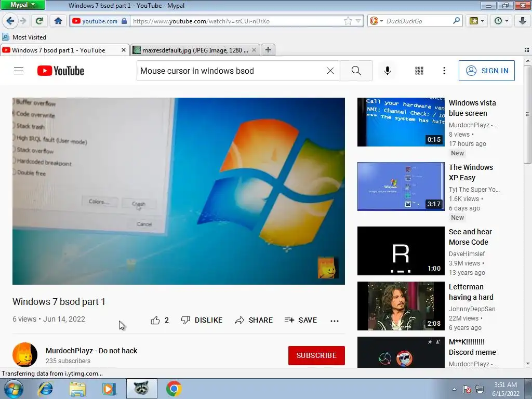Screen dimensions: 532x399
Task: Open the YouTube hamburger guide menu
Action: pyautogui.click(x=19, y=71)
